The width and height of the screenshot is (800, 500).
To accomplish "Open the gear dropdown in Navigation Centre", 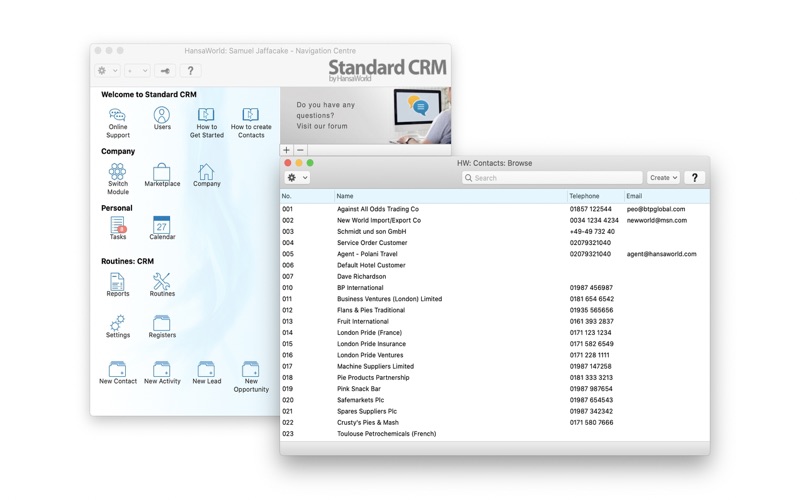I will coord(108,70).
